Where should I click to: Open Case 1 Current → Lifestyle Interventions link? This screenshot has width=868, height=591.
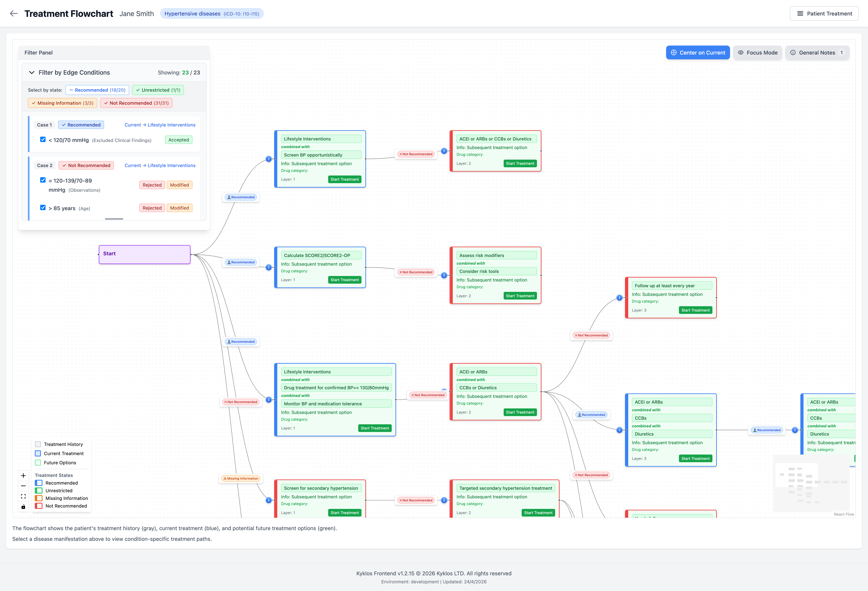[x=160, y=125]
